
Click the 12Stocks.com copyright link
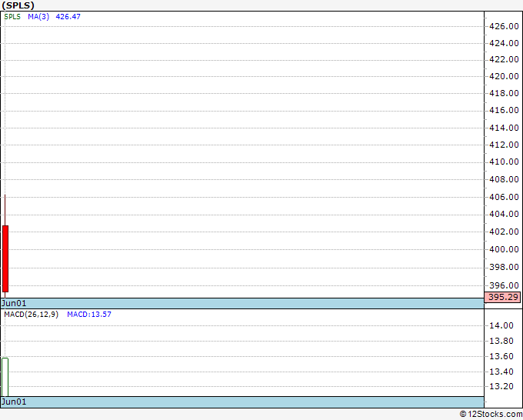pyautogui.click(x=491, y=414)
